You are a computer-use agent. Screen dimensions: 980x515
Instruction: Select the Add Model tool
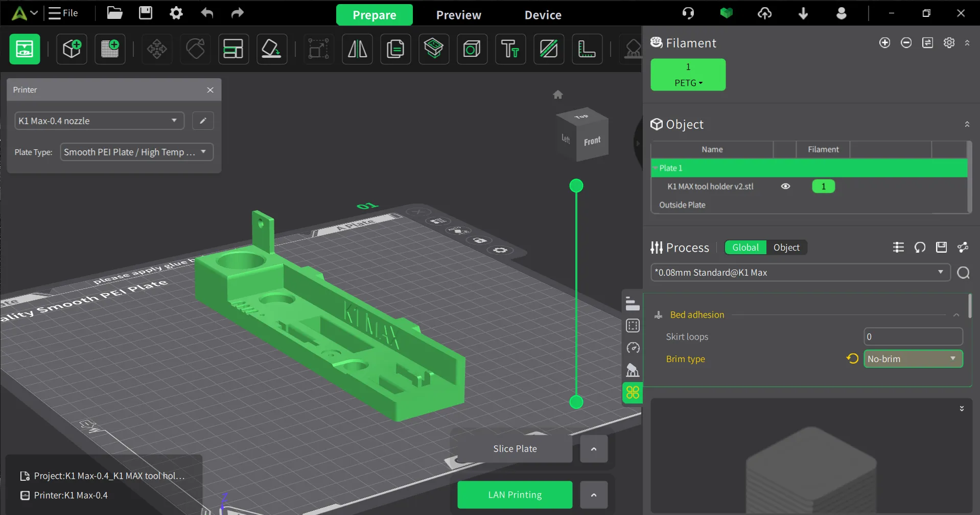click(x=72, y=49)
